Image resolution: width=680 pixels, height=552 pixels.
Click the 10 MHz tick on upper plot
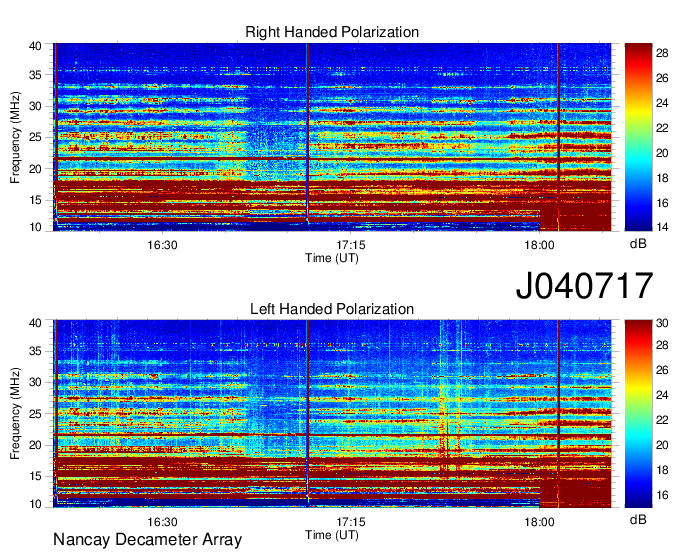35,227
